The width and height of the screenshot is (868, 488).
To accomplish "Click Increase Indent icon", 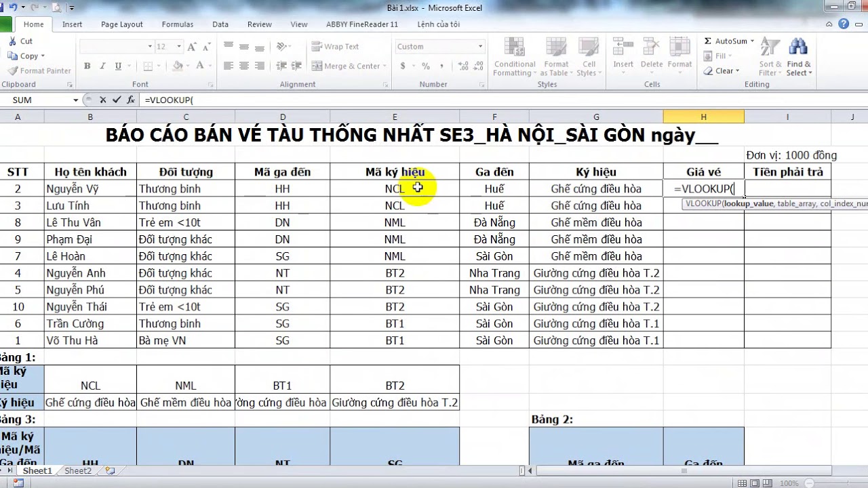I will pyautogui.click(x=296, y=66).
